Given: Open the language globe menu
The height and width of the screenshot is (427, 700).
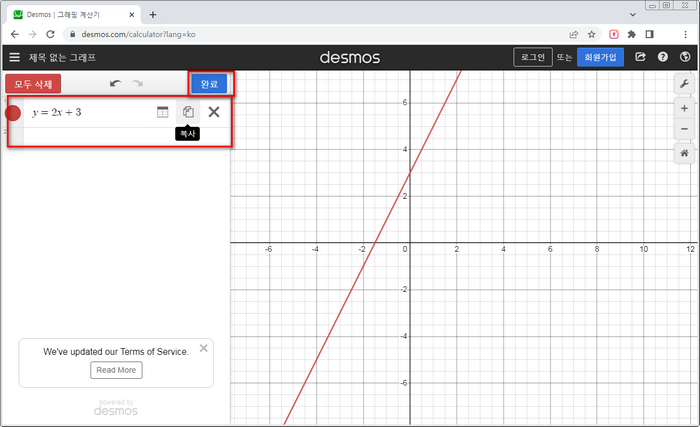Looking at the screenshot, I should (685, 57).
